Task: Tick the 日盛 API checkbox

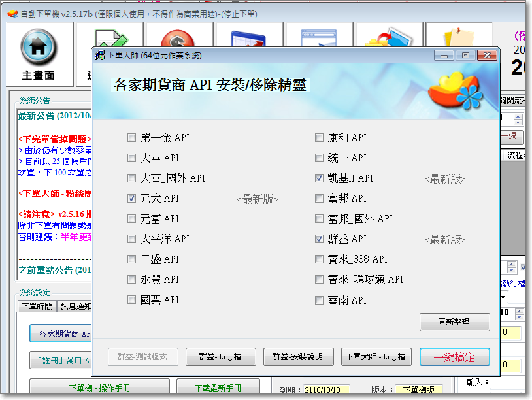Action: pyautogui.click(x=131, y=259)
